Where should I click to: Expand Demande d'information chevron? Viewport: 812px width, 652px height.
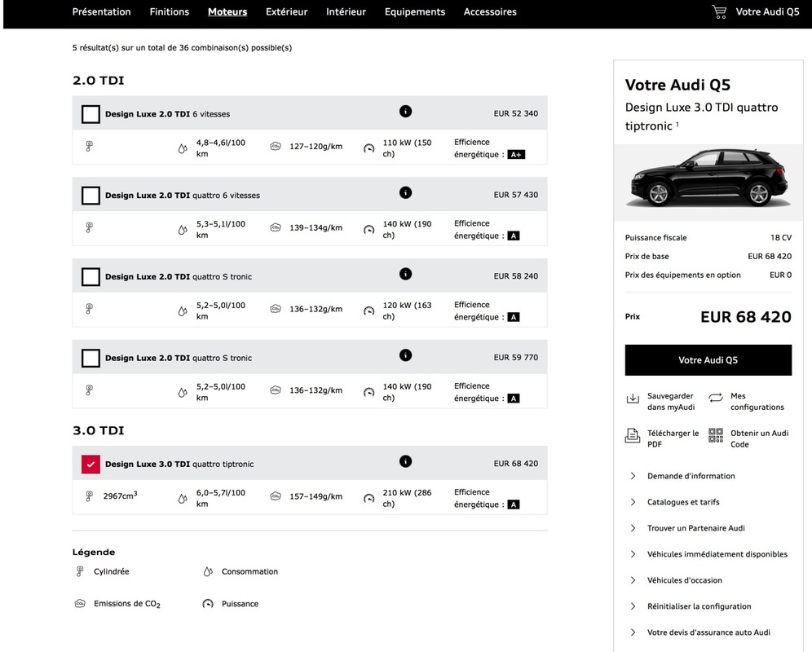[x=633, y=476]
